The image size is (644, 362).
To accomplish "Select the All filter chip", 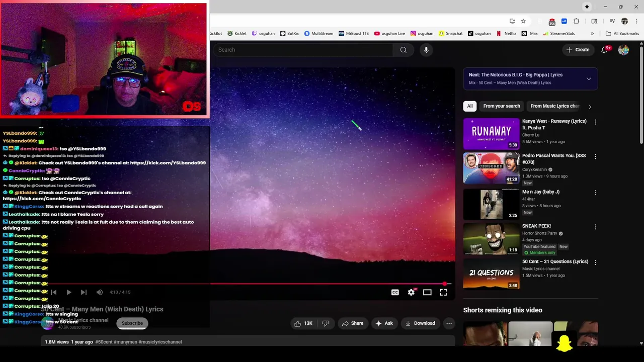I will click(470, 106).
